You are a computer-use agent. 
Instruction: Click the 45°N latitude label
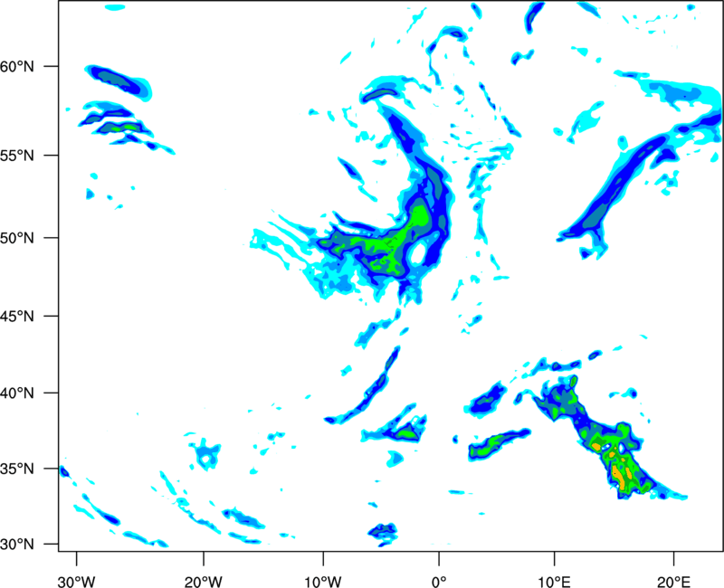pos(17,316)
